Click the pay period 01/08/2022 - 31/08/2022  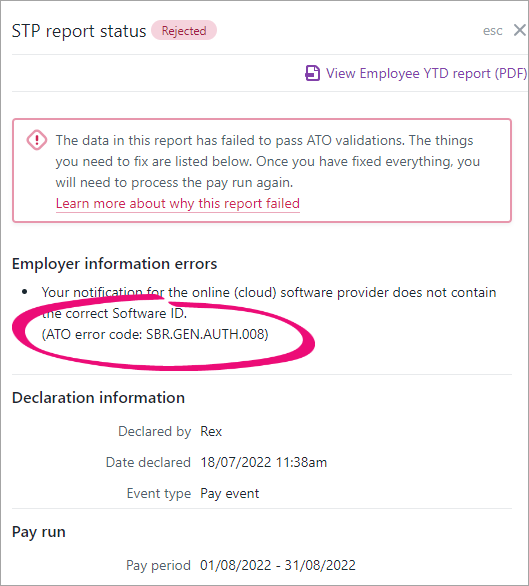(278, 565)
